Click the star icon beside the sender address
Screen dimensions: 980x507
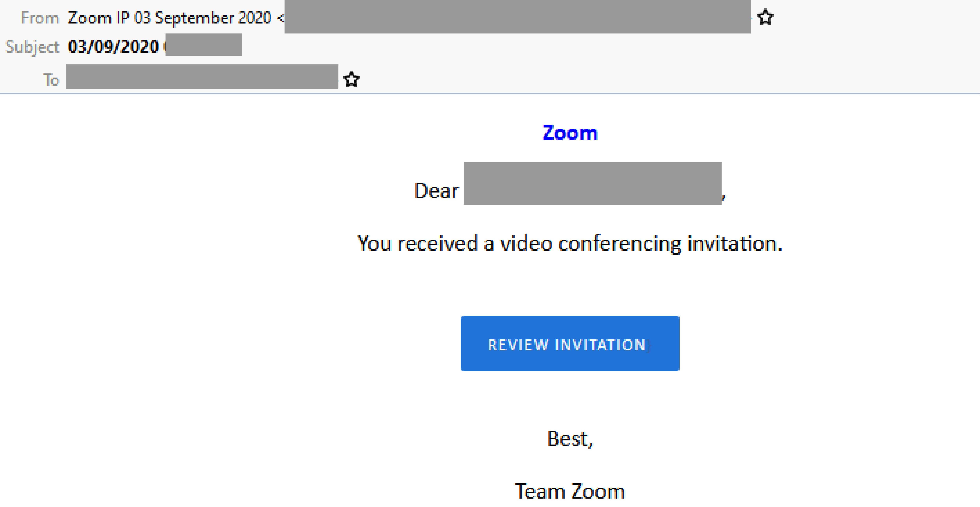tap(766, 17)
